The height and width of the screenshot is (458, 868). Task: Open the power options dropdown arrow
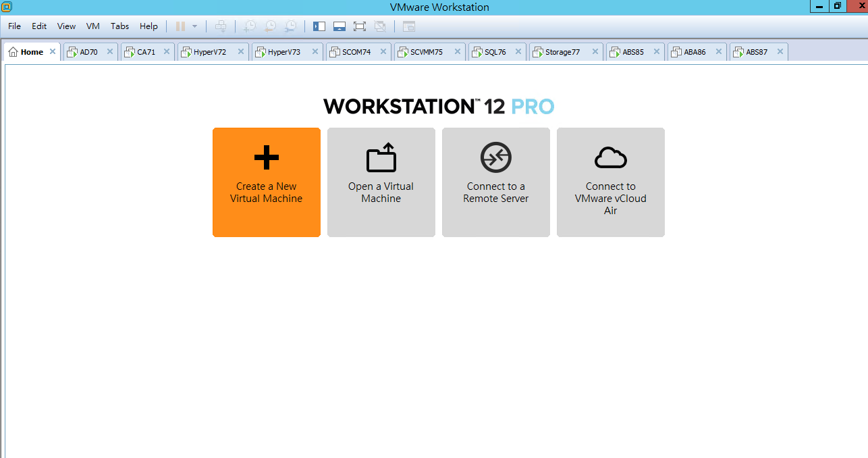point(194,26)
